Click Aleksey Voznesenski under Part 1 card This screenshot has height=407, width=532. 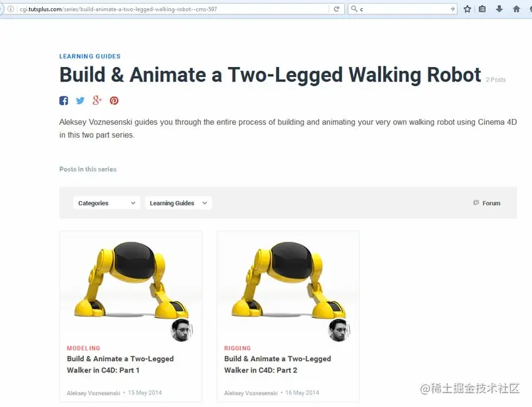click(x=94, y=393)
